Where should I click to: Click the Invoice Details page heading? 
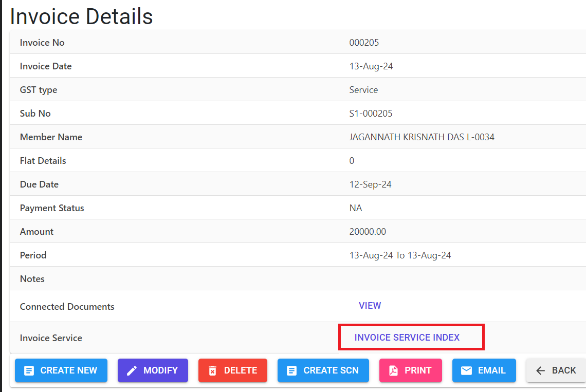pos(81,16)
